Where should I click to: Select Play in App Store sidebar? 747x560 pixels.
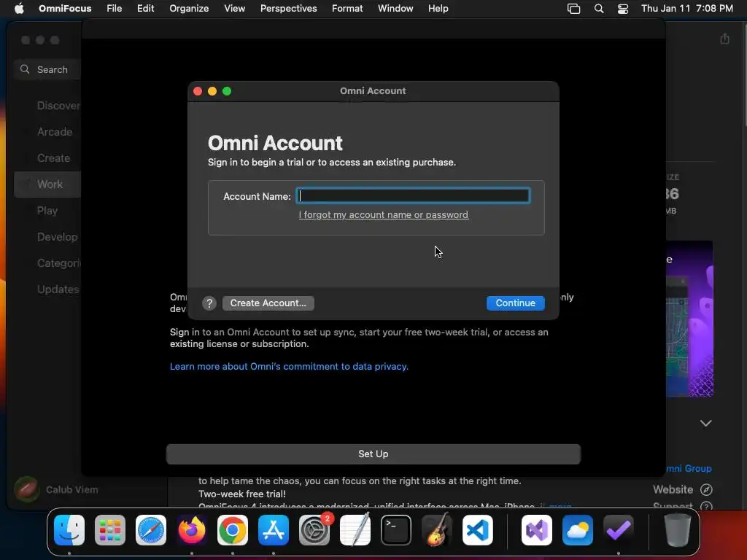[47, 211]
